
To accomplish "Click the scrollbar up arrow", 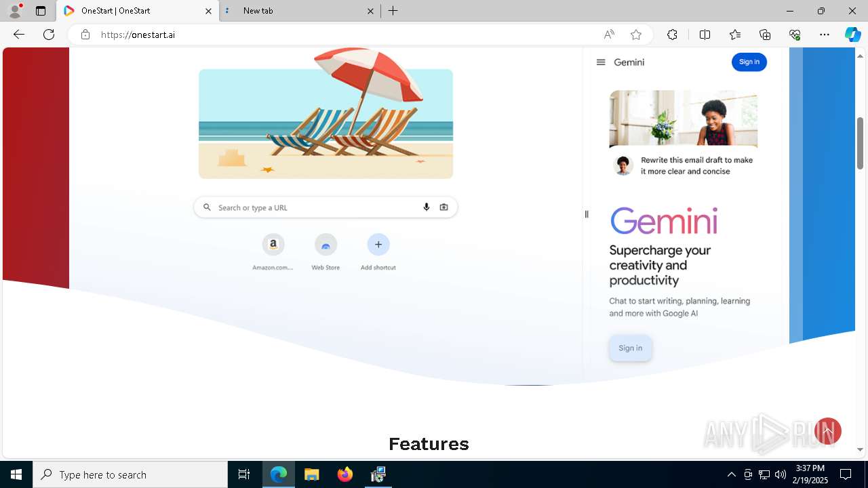I will click(x=861, y=55).
